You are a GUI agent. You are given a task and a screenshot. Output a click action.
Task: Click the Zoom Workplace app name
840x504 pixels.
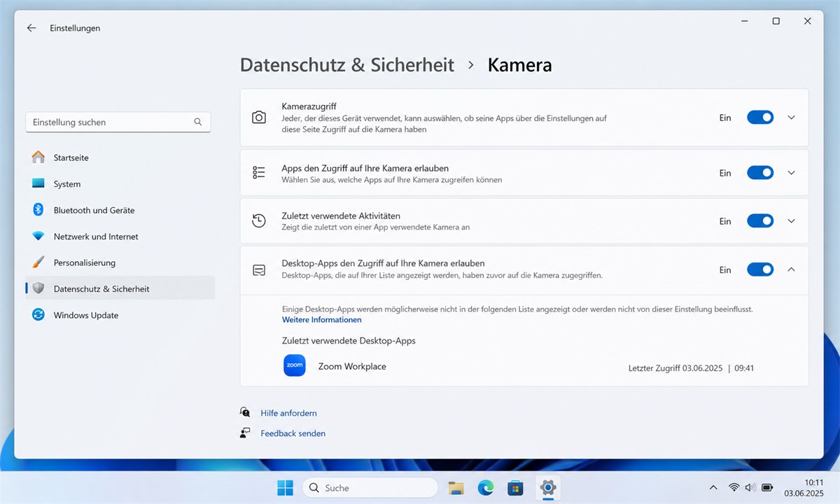pyautogui.click(x=352, y=366)
